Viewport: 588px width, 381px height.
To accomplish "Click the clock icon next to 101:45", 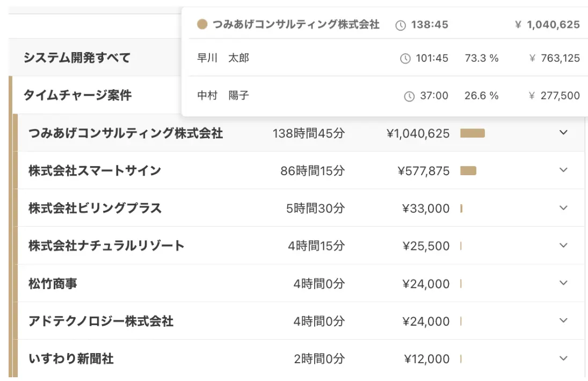I will pos(405,59).
